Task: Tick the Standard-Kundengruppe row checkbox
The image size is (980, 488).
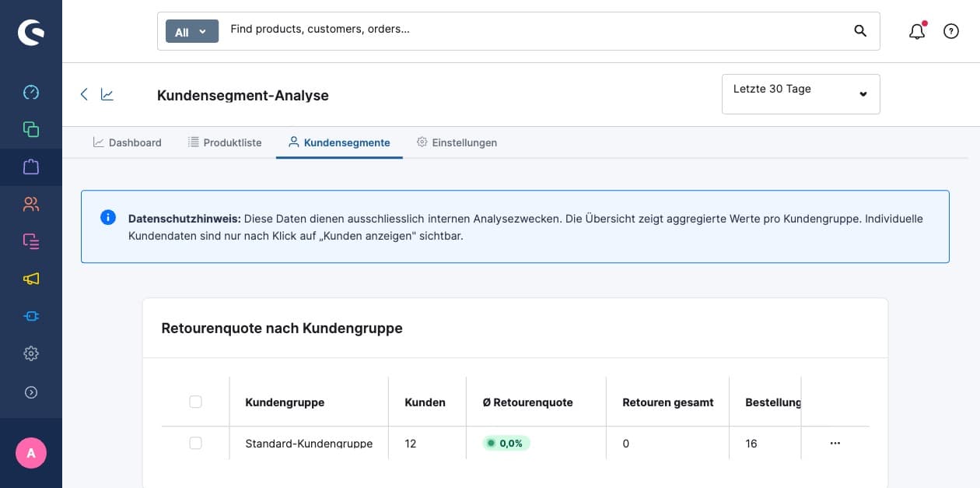Action: [x=195, y=443]
